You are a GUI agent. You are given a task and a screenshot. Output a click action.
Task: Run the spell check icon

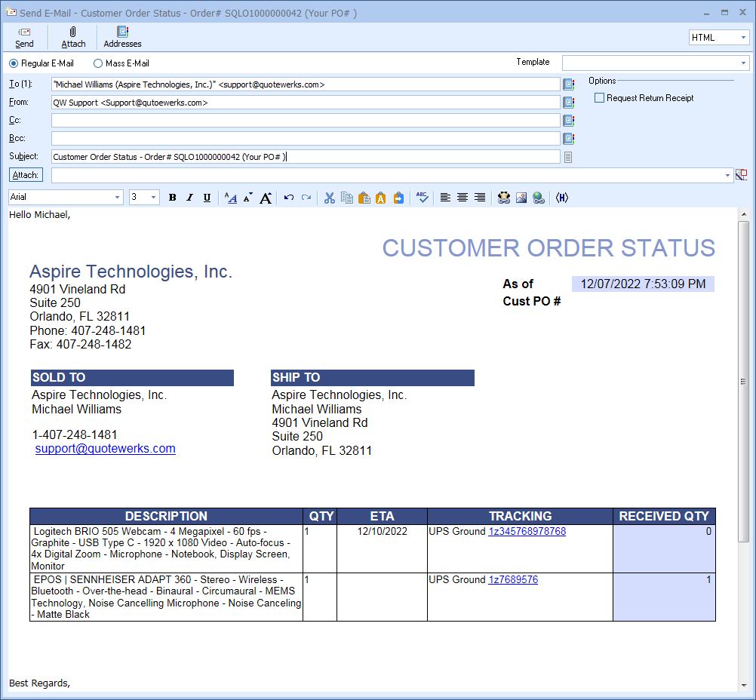pos(422,198)
